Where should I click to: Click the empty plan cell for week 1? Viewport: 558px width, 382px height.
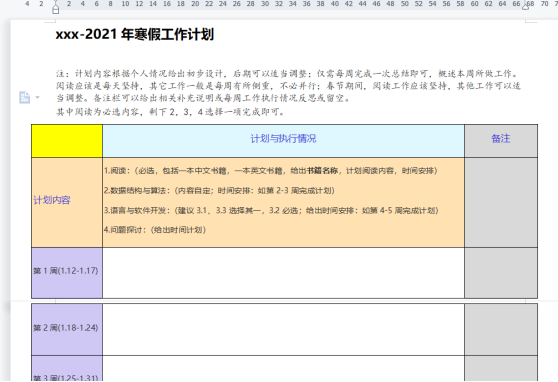coord(283,273)
